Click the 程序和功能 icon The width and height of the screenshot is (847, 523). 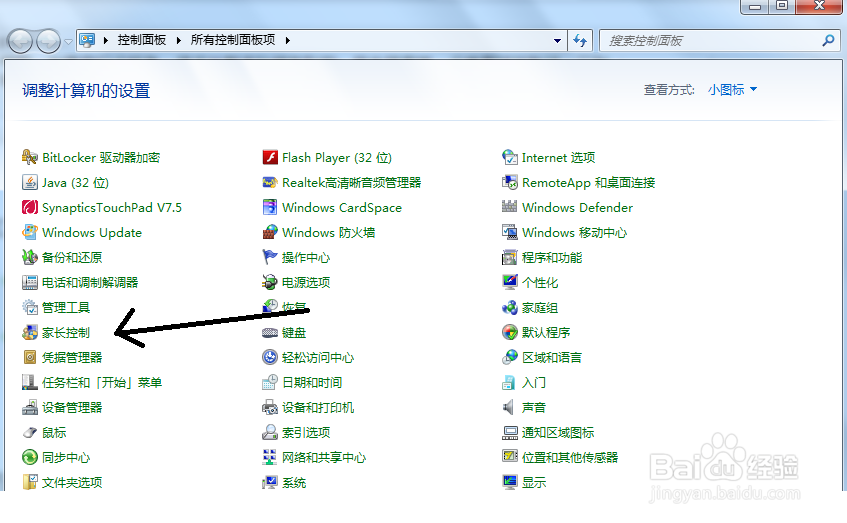(509, 257)
